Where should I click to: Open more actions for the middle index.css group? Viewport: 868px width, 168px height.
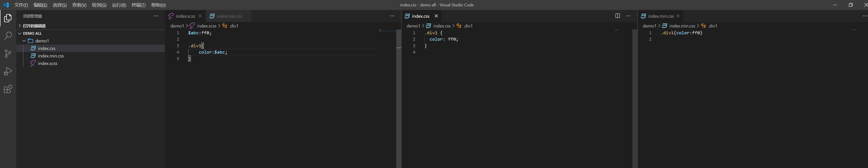[x=628, y=16]
